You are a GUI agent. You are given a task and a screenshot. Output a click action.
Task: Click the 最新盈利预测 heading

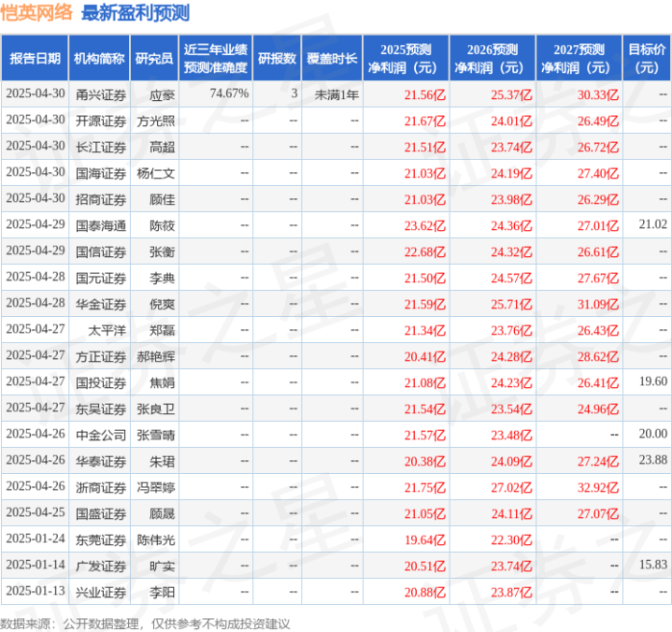tap(136, 12)
